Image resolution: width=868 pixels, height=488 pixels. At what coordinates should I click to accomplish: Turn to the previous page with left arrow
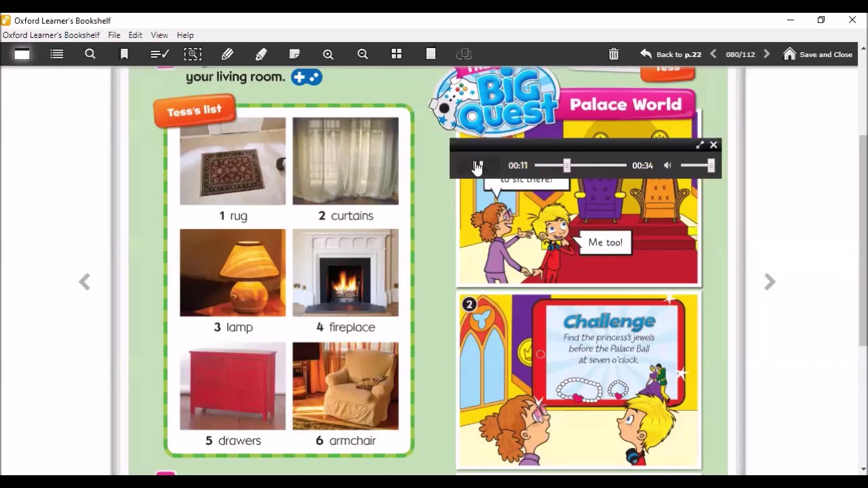pyautogui.click(x=84, y=282)
